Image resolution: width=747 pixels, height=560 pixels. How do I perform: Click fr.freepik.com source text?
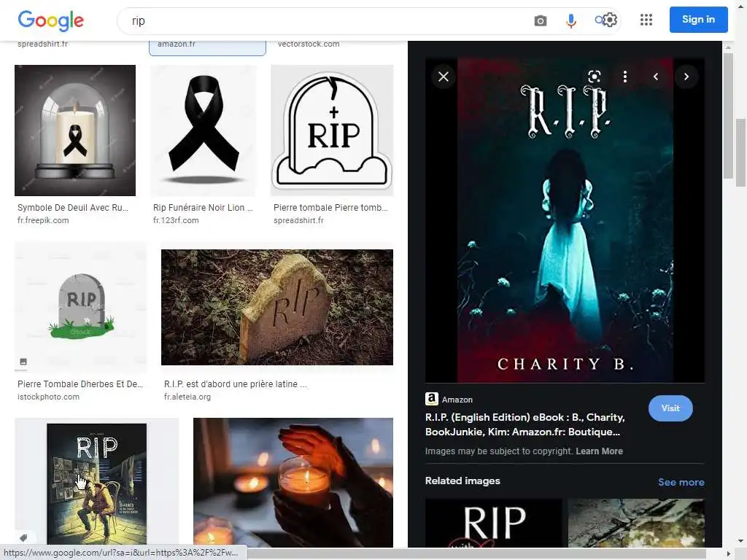(x=43, y=220)
